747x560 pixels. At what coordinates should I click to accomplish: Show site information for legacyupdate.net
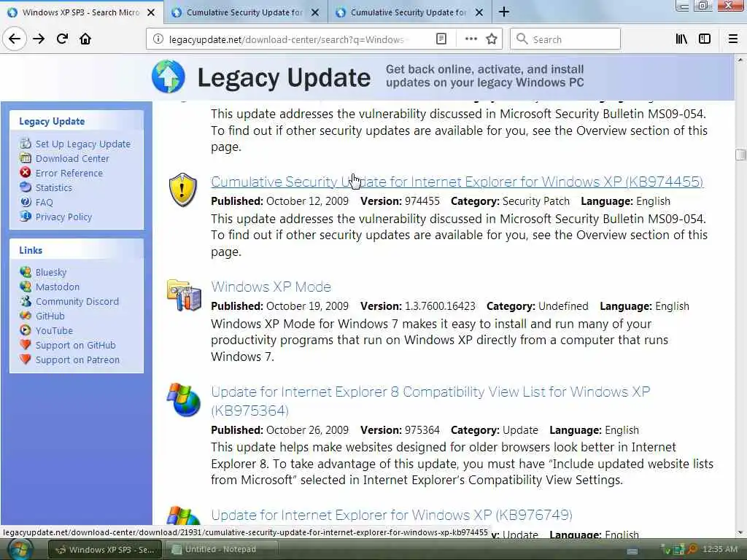coord(158,39)
